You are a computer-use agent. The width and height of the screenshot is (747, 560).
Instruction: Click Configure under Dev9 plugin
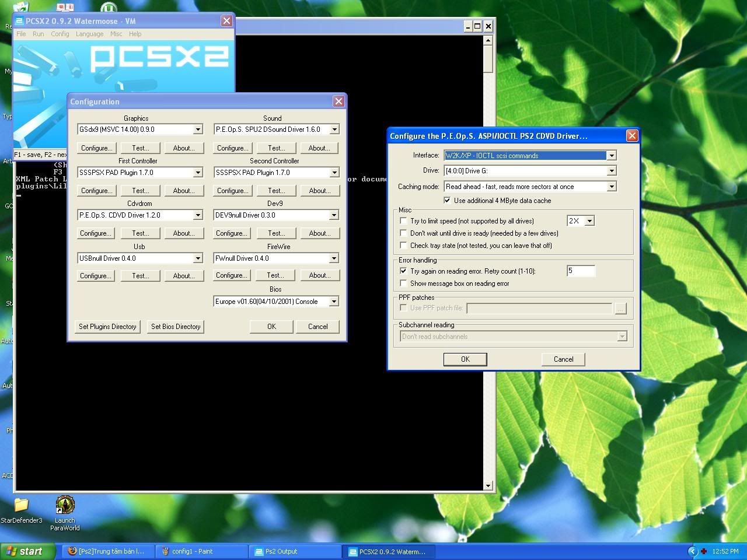(232, 233)
